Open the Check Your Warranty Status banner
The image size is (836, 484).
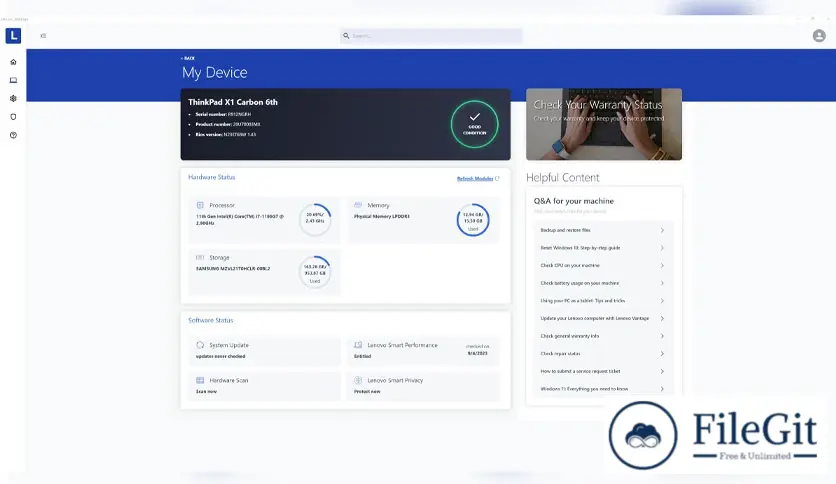(604, 124)
